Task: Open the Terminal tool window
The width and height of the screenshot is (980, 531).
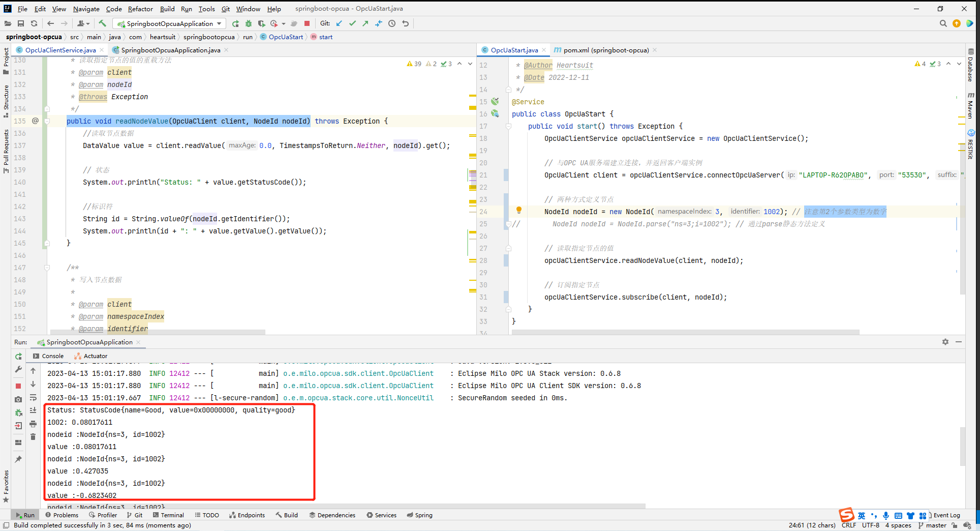Action: click(172, 515)
